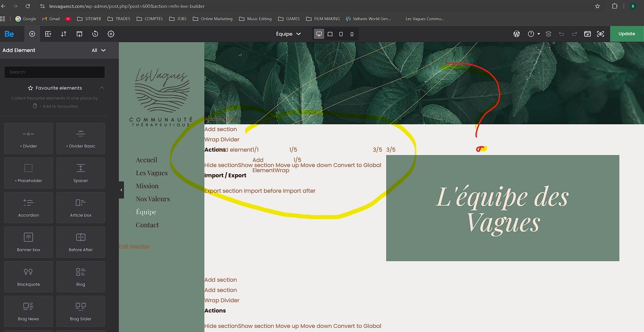Click the undo arrow icon
Screen dimensions: 644x332
pyautogui.click(x=561, y=34)
